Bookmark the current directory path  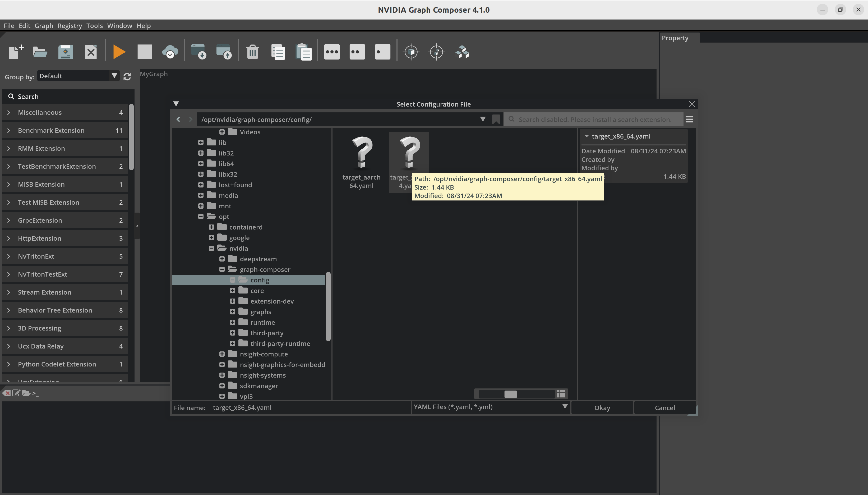click(x=496, y=119)
